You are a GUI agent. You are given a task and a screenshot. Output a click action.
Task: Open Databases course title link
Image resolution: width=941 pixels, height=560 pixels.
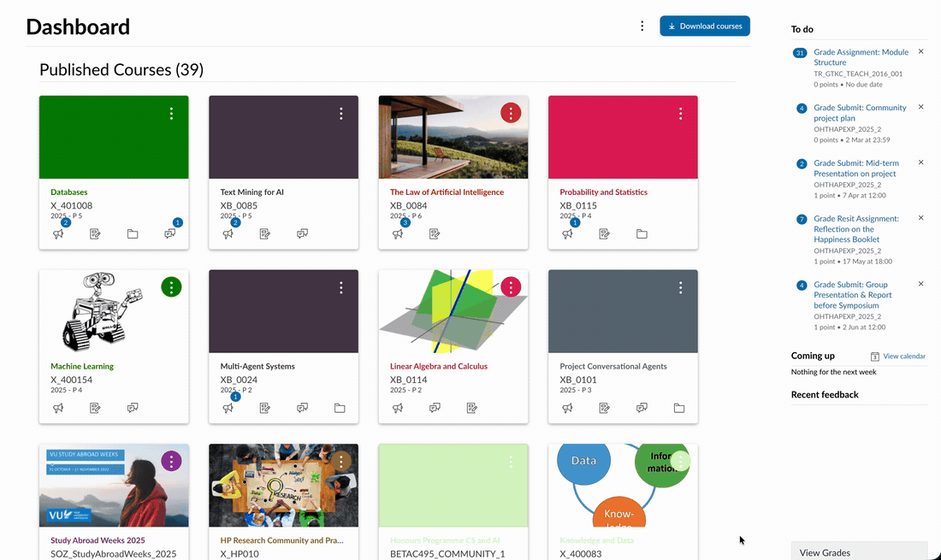(x=69, y=192)
